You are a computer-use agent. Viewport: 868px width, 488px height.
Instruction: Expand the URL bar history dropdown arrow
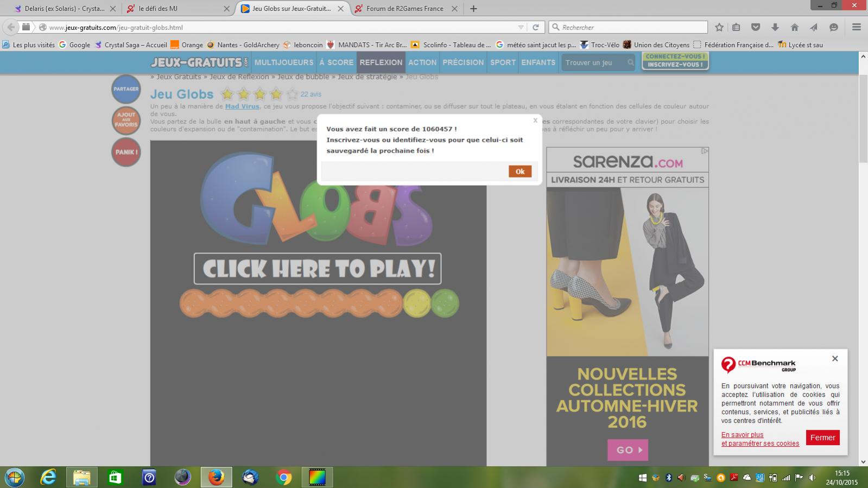tap(521, 27)
